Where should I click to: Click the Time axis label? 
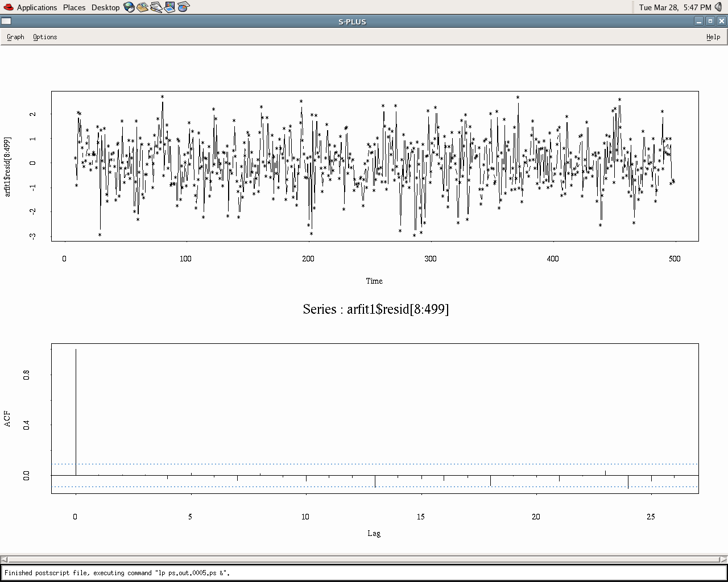374,281
